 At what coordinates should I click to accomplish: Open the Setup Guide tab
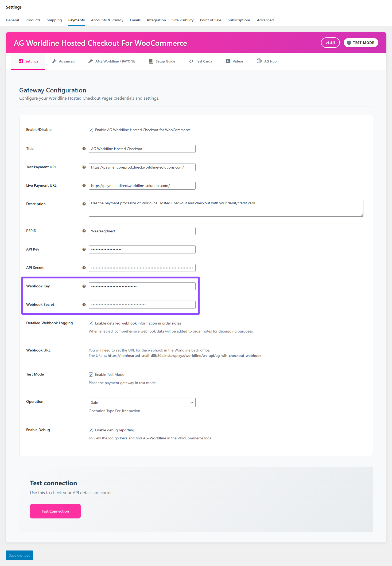(x=162, y=61)
